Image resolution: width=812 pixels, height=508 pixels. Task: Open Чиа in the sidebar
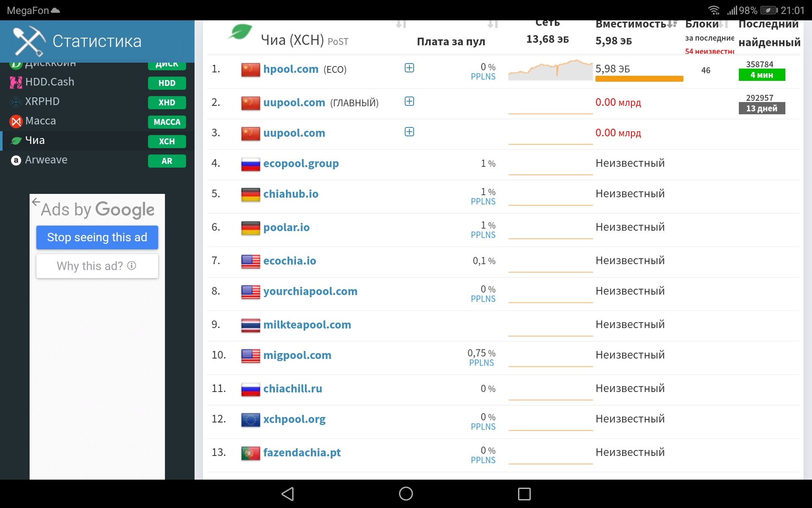click(x=97, y=141)
